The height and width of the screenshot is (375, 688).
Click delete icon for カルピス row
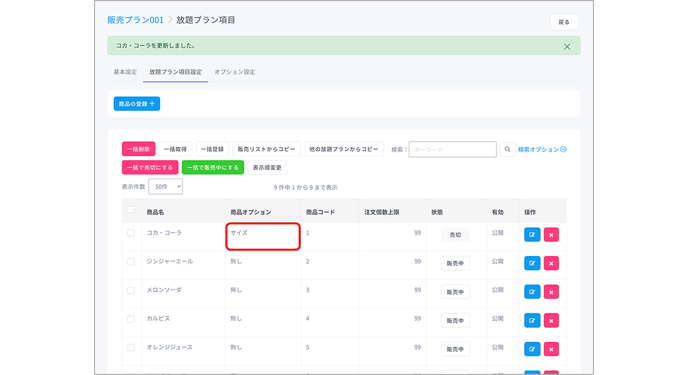tap(551, 320)
